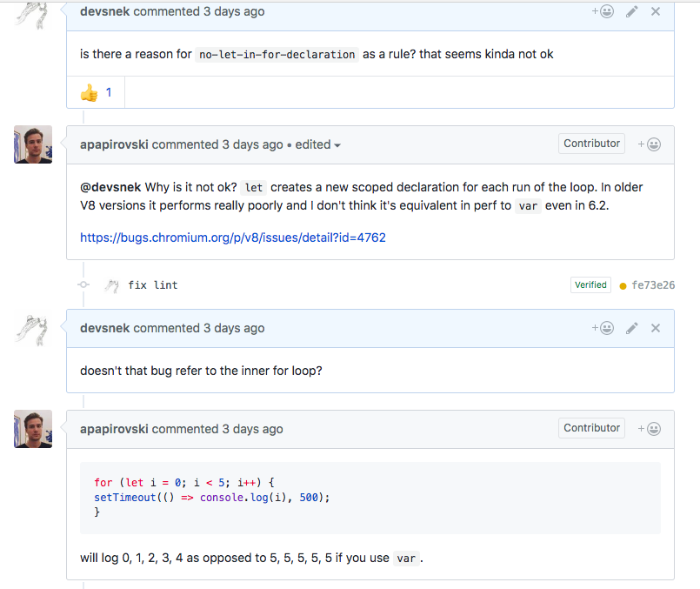700x589 pixels.
Task: Expand the edited history dropdown
Action: click(x=318, y=144)
